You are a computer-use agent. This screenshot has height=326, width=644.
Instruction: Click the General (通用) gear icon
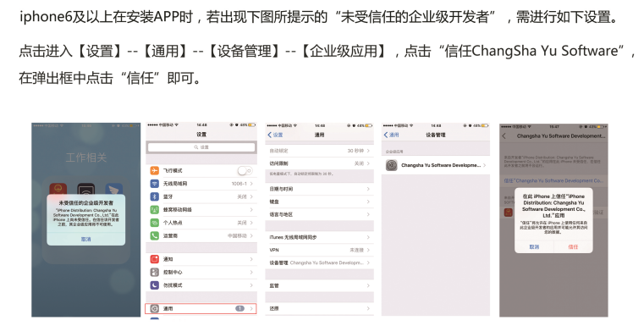coord(154,308)
